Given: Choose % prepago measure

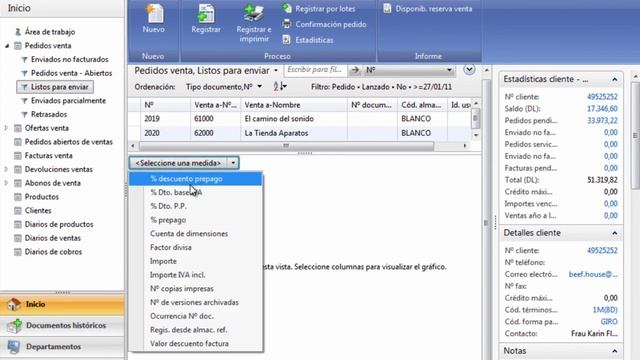Looking at the screenshot, I should click(168, 220).
